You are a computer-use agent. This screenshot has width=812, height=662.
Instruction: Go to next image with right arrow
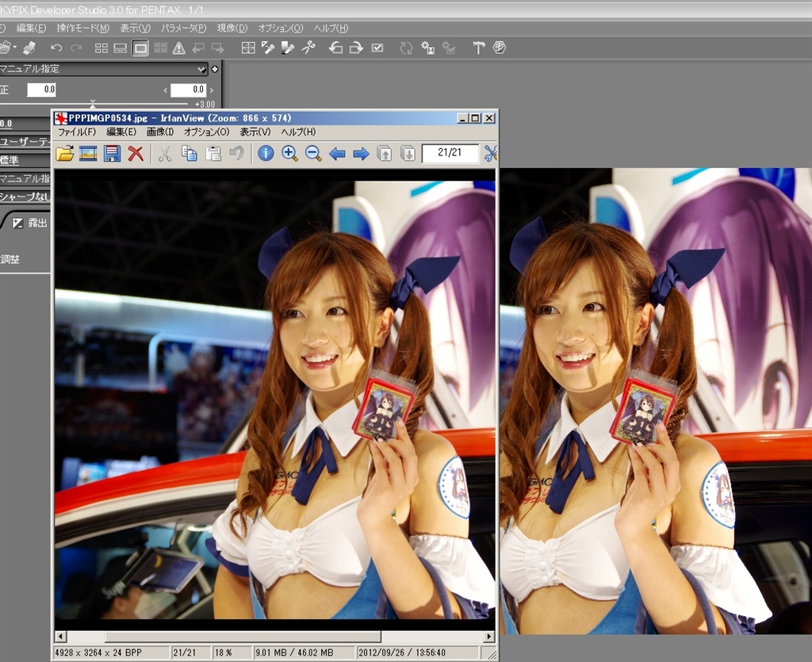(x=361, y=154)
